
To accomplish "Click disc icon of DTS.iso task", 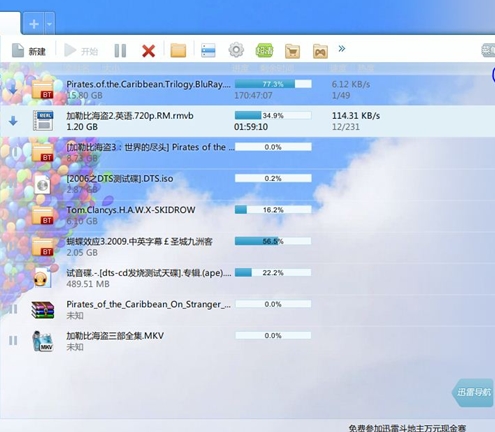I will tap(42, 184).
